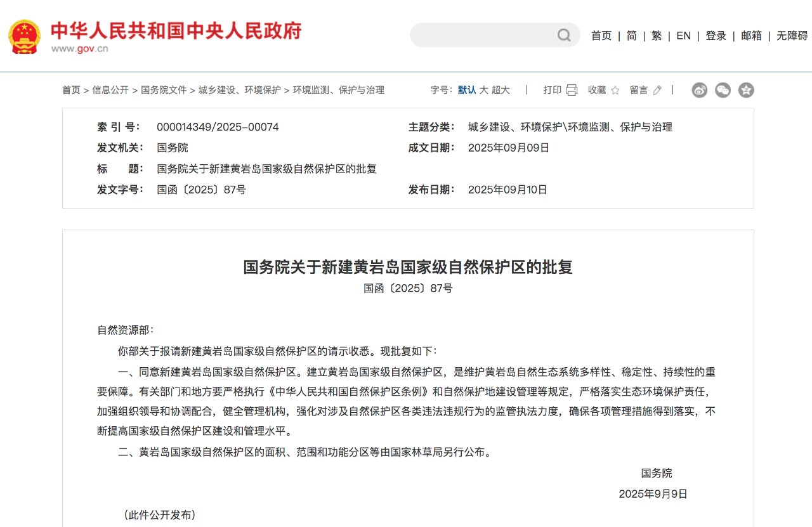Set font size to 大

click(x=483, y=90)
